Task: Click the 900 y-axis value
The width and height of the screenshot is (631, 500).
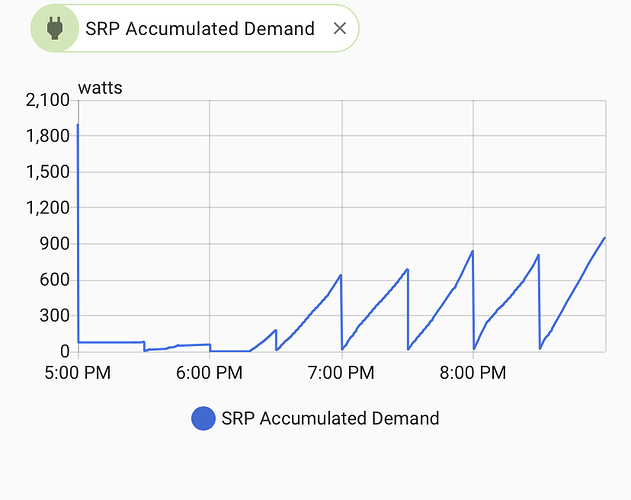Action: pos(55,244)
